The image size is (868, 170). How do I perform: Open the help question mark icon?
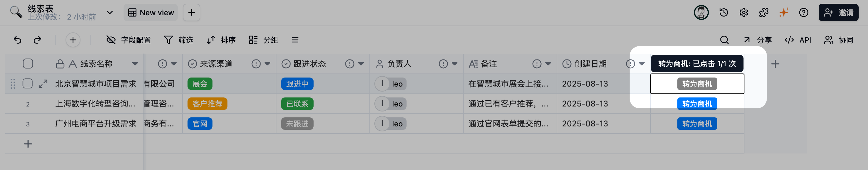tap(804, 13)
